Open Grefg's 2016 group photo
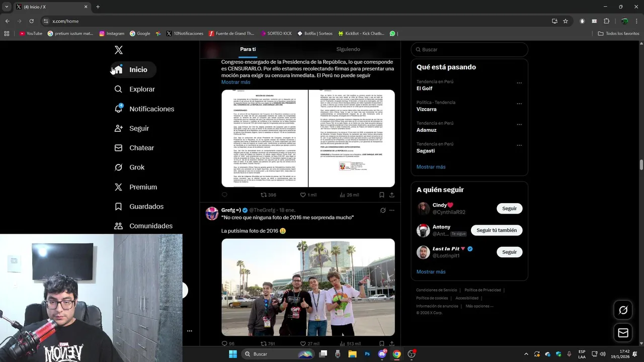 click(x=308, y=287)
